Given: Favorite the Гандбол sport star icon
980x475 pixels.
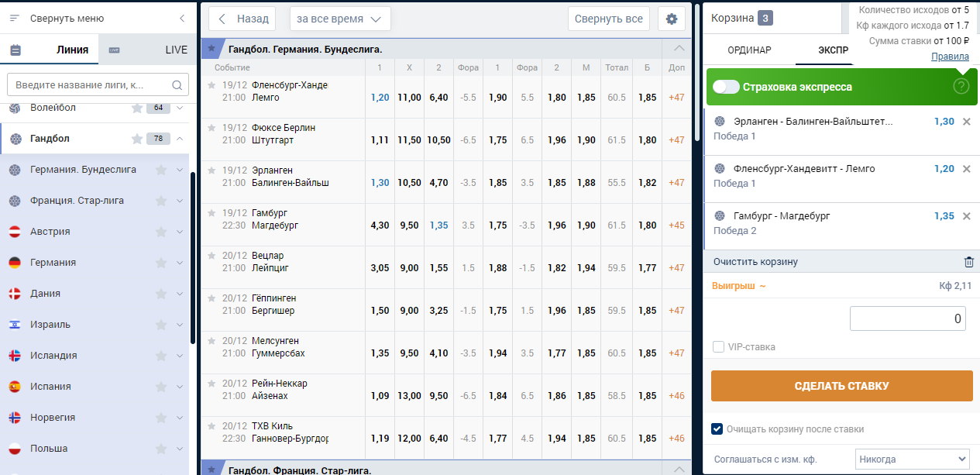Looking at the screenshot, I should point(137,139).
